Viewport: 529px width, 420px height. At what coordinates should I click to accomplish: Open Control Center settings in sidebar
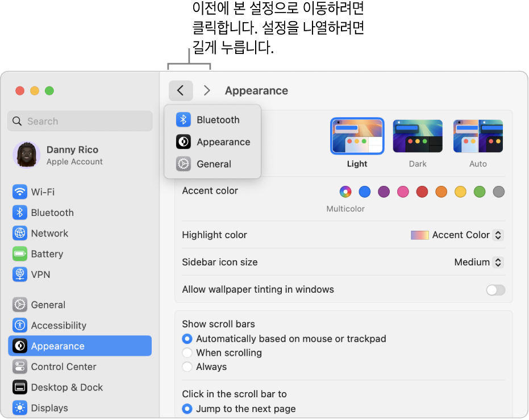click(x=80, y=367)
